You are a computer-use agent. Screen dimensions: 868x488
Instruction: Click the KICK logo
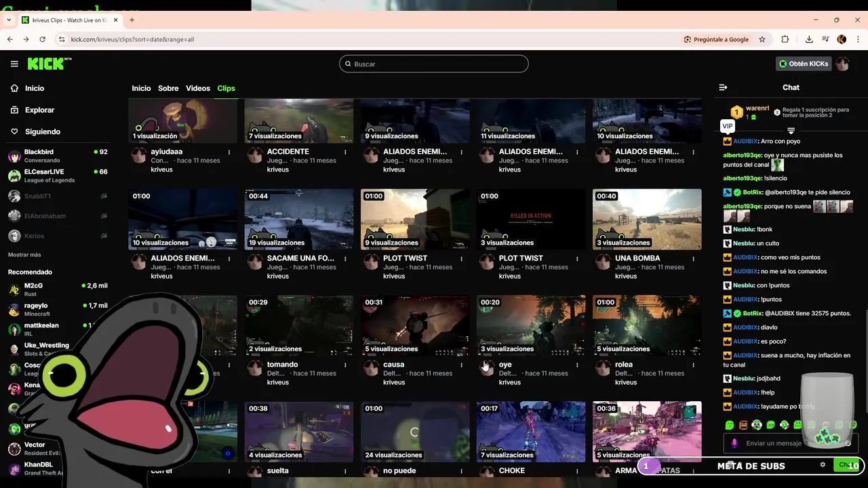pyautogui.click(x=49, y=64)
